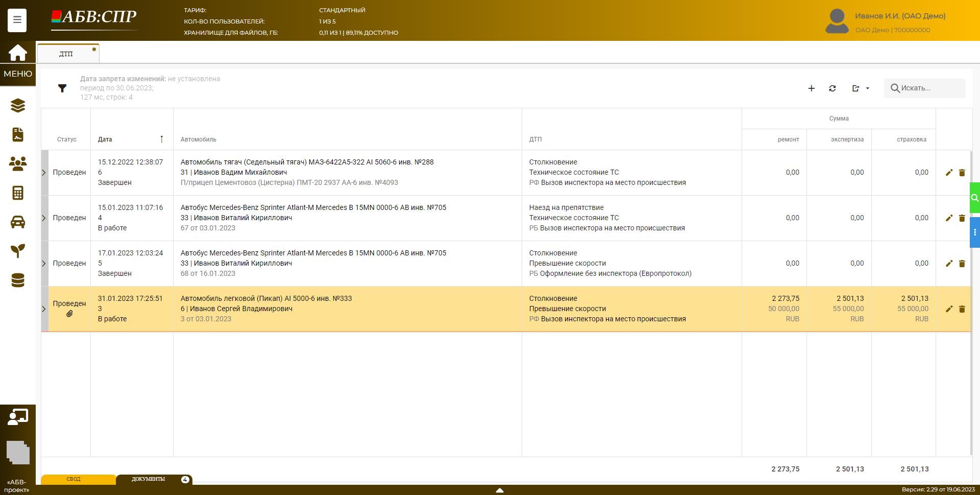The image size is (980, 495).
Task: Expand the row for 15.01.2023 incident
Action: click(43, 218)
